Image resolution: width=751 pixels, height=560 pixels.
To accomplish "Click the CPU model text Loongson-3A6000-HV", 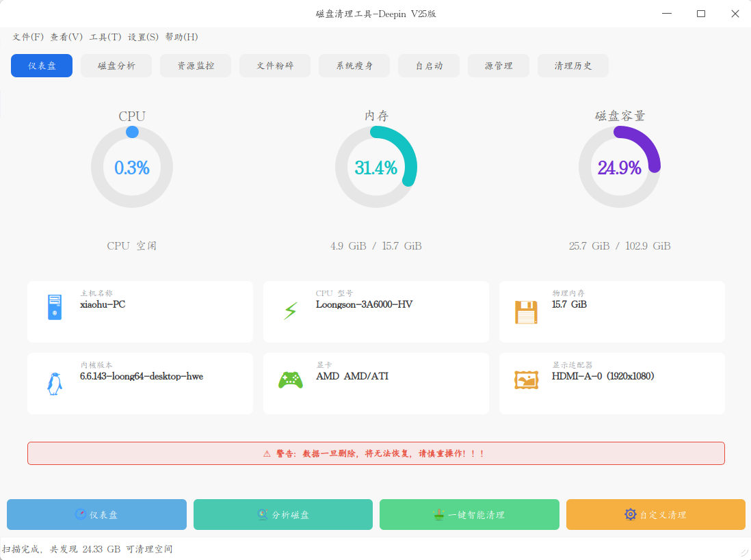I will (364, 304).
